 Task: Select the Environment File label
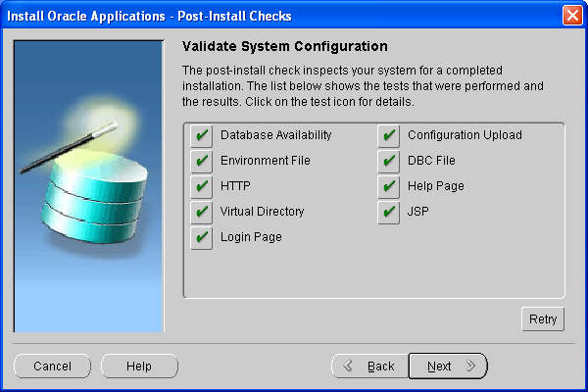pos(266,161)
